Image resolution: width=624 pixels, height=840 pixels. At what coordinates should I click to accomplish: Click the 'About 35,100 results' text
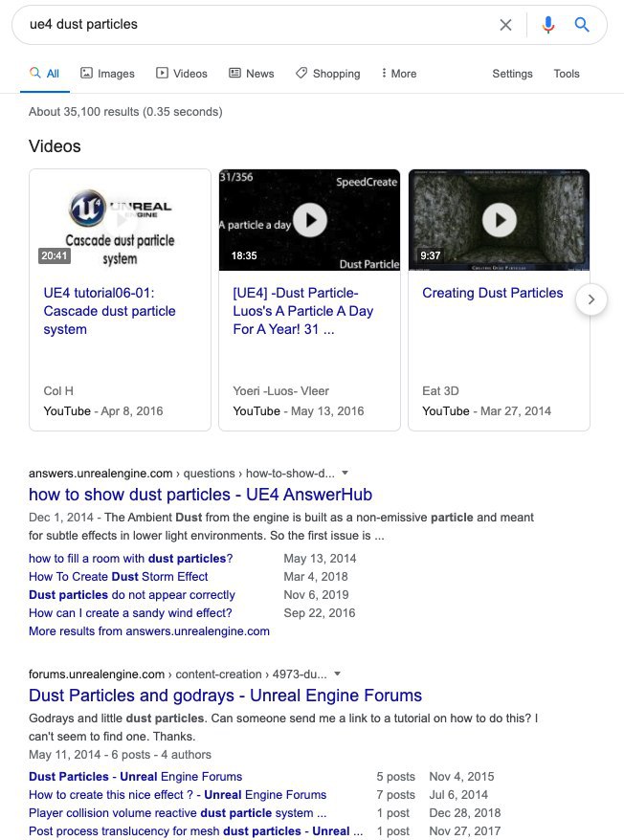click(125, 111)
